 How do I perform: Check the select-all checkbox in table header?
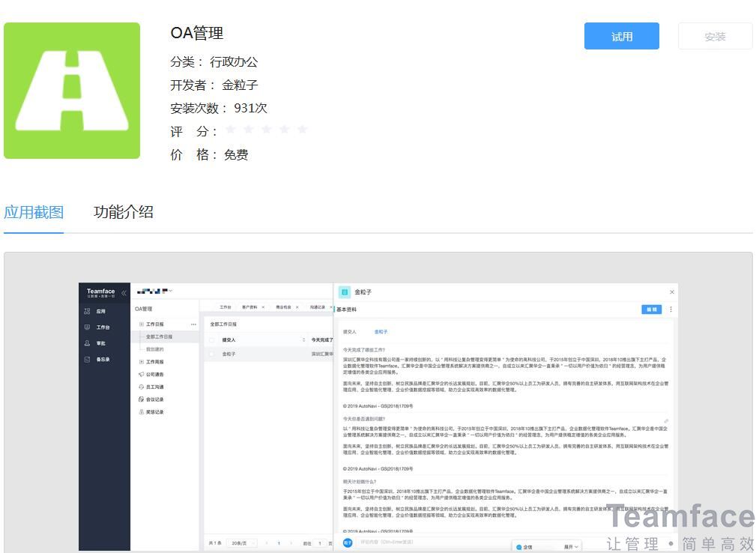coord(211,339)
